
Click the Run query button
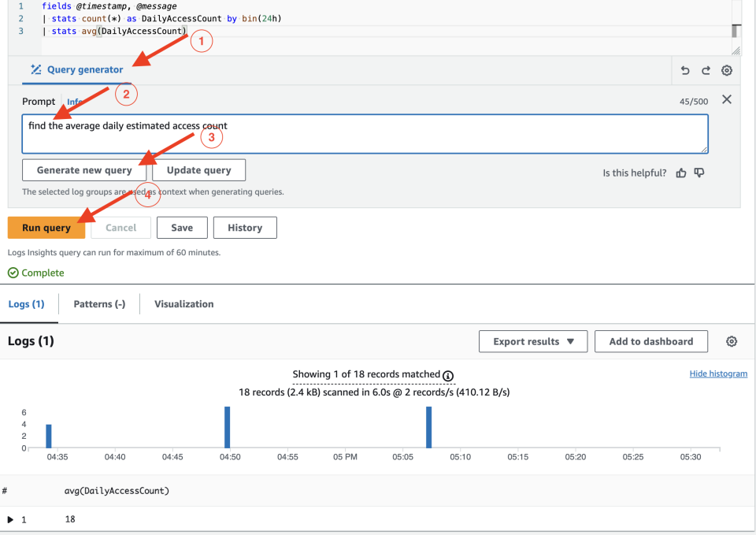(46, 227)
